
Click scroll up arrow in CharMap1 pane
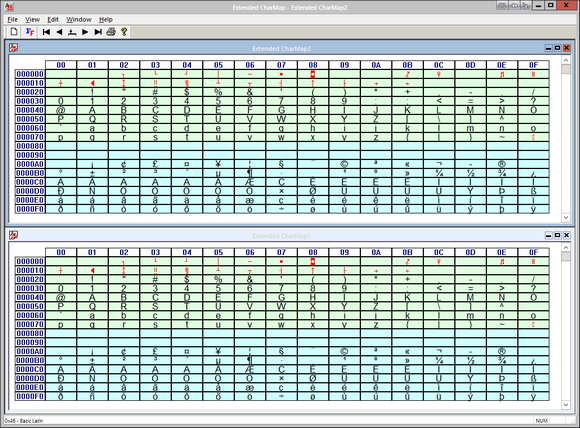click(x=566, y=247)
